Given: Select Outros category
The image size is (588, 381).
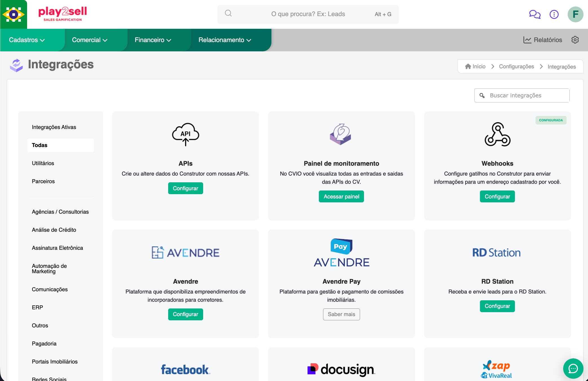Looking at the screenshot, I should pos(60,325).
